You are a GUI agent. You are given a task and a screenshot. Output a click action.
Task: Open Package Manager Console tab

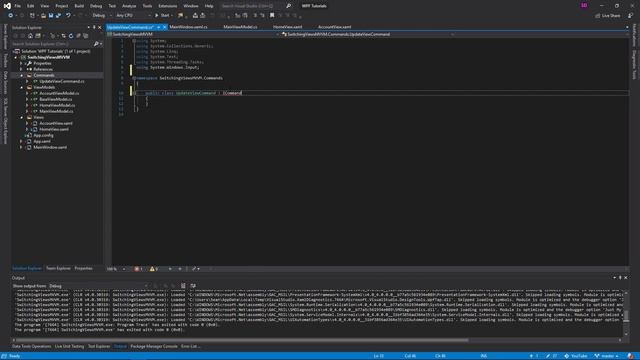[154, 346]
